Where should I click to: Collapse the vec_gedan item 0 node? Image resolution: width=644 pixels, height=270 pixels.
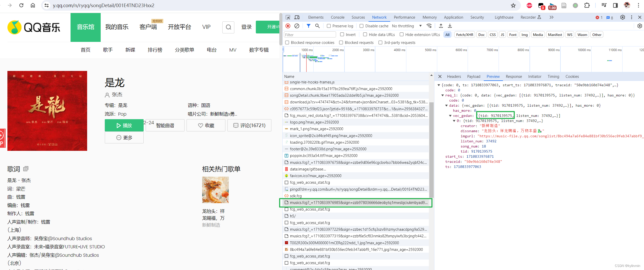pos(454,121)
